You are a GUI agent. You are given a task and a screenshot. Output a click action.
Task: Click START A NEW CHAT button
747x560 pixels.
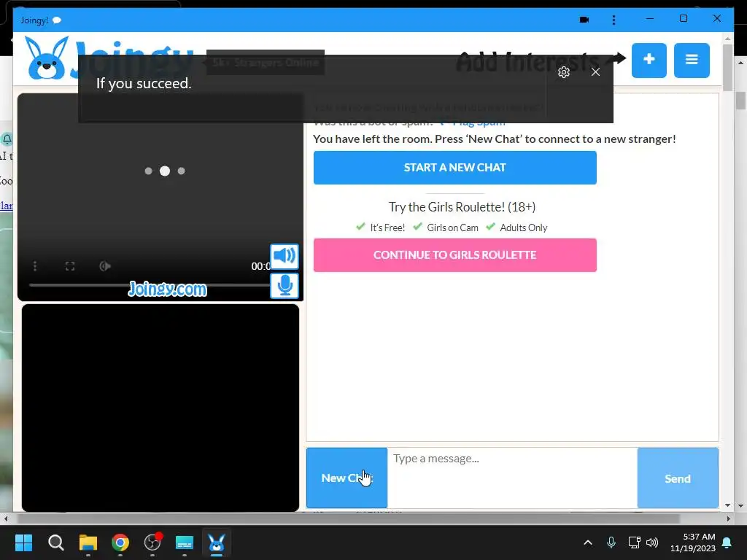[x=455, y=168]
